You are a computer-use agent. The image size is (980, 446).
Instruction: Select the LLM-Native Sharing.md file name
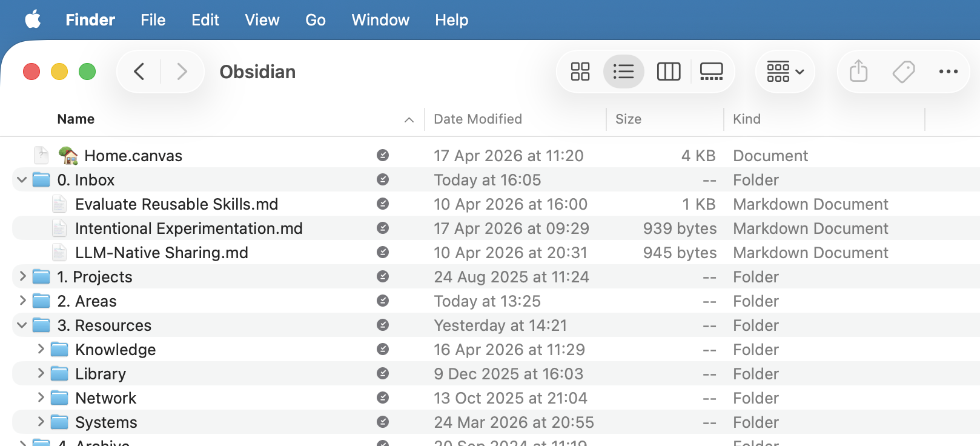point(162,253)
